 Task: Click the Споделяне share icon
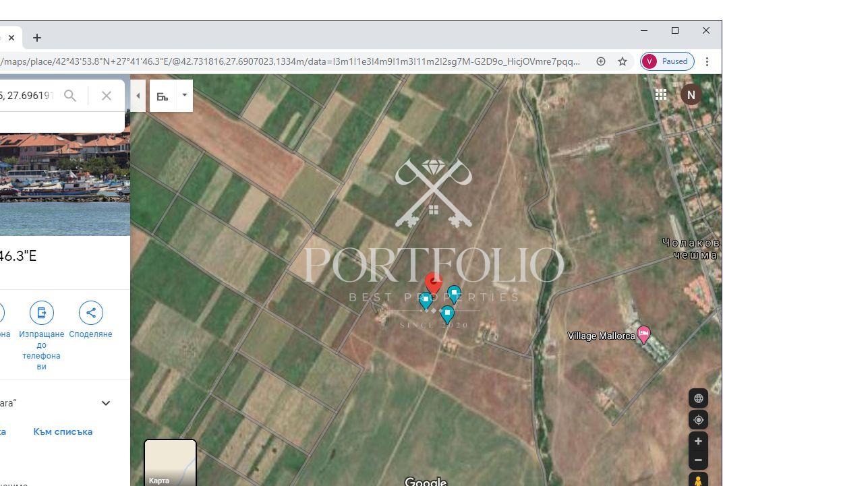pyautogui.click(x=91, y=313)
